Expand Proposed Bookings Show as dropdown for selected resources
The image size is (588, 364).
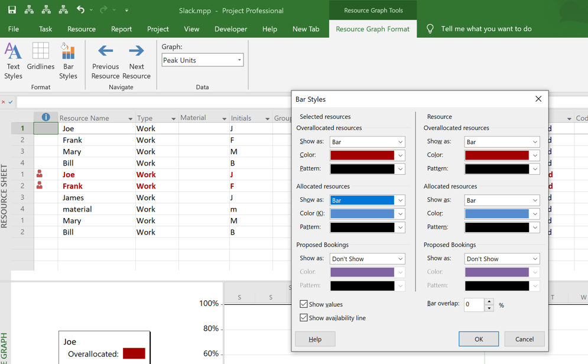point(400,259)
